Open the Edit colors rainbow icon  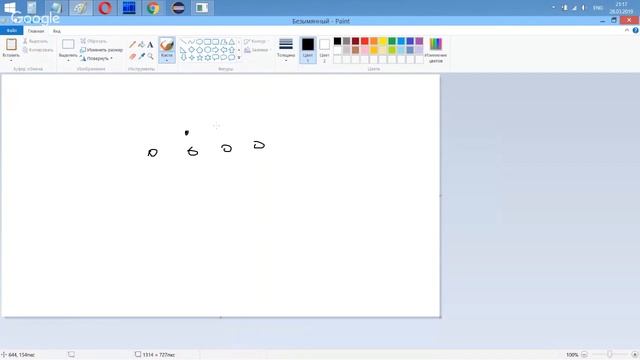[436, 44]
